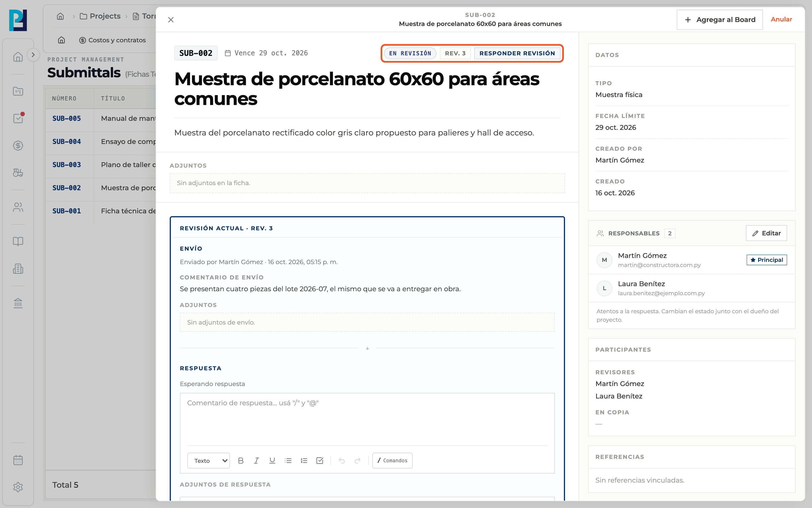Viewport: 812px width, 508px height.
Task: Open the bank institution icon in sidebar
Action: [18, 303]
